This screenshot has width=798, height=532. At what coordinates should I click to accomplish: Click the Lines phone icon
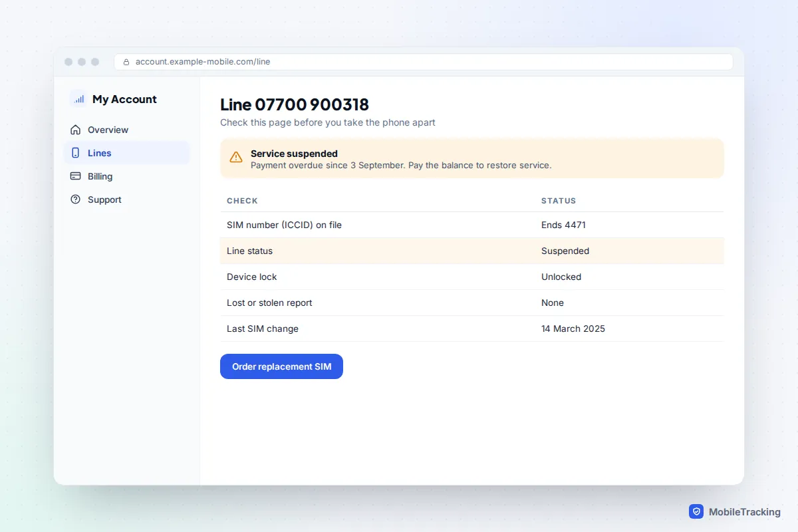(76, 153)
